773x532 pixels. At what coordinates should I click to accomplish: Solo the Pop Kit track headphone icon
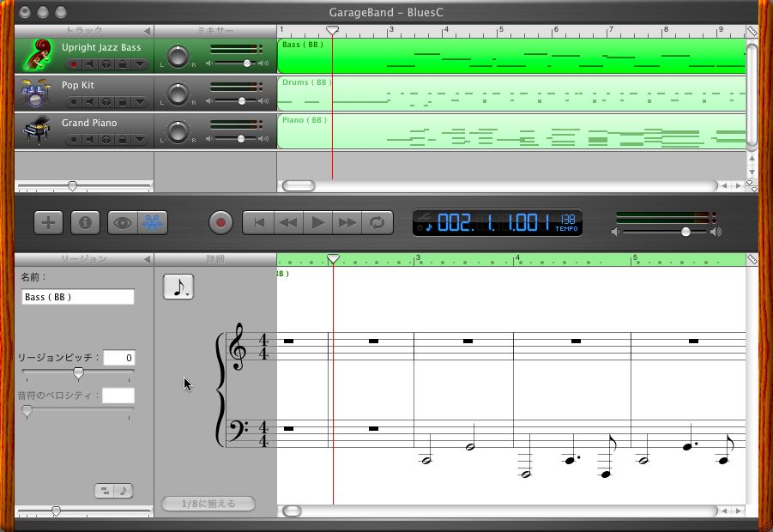[106, 102]
